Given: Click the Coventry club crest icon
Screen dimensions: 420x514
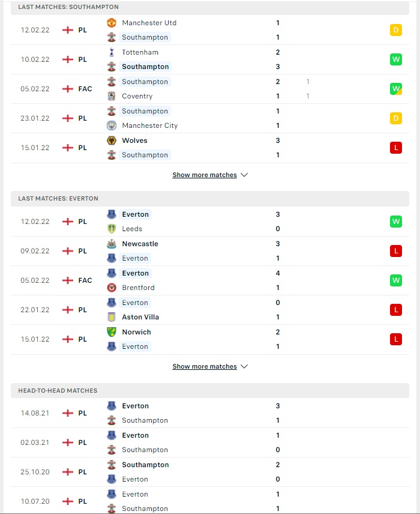Looking at the screenshot, I should [x=112, y=96].
